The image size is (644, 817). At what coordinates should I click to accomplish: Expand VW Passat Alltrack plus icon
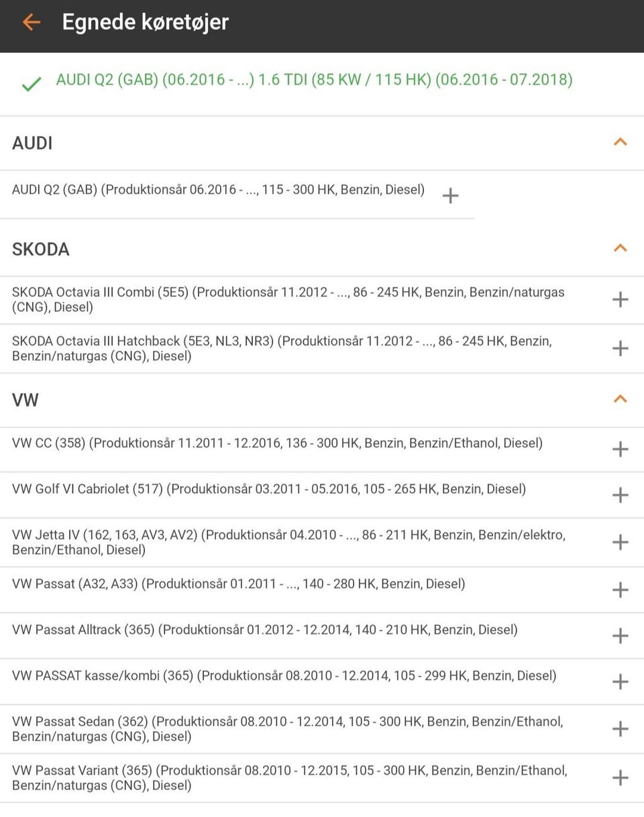click(x=621, y=635)
